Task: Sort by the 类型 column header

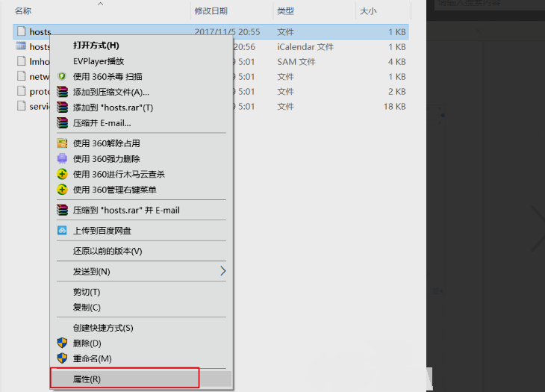Action: [x=285, y=11]
